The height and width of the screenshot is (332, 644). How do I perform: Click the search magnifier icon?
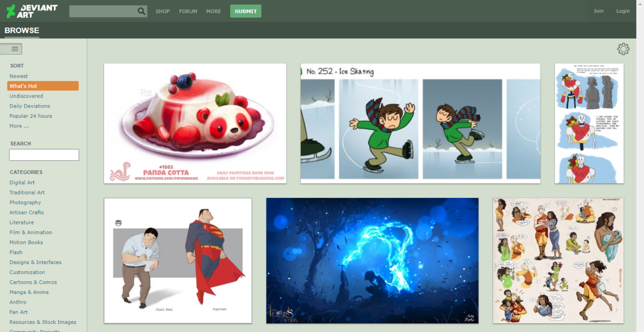[x=141, y=11]
